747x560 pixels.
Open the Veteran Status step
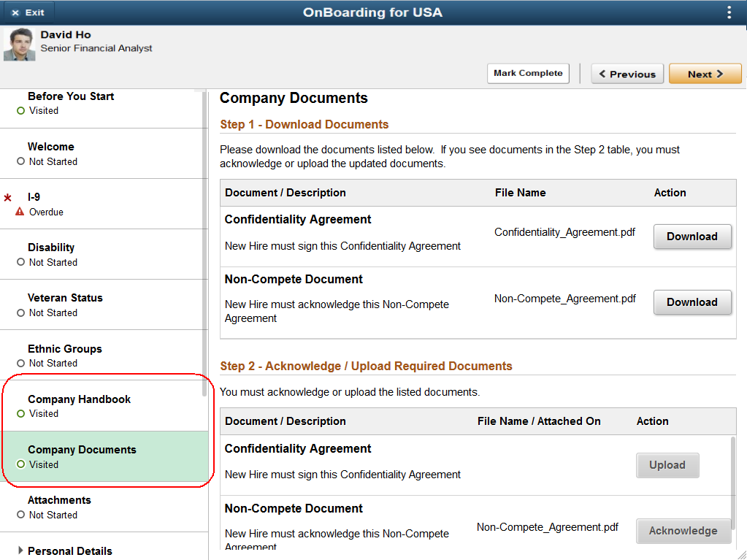tap(104, 304)
